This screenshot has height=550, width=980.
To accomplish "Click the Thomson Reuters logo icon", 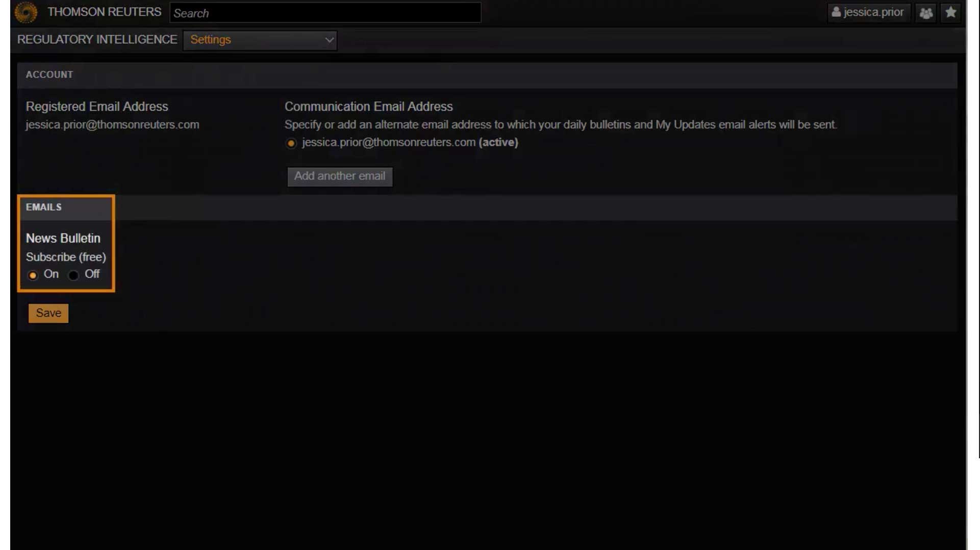I will [26, 12].
